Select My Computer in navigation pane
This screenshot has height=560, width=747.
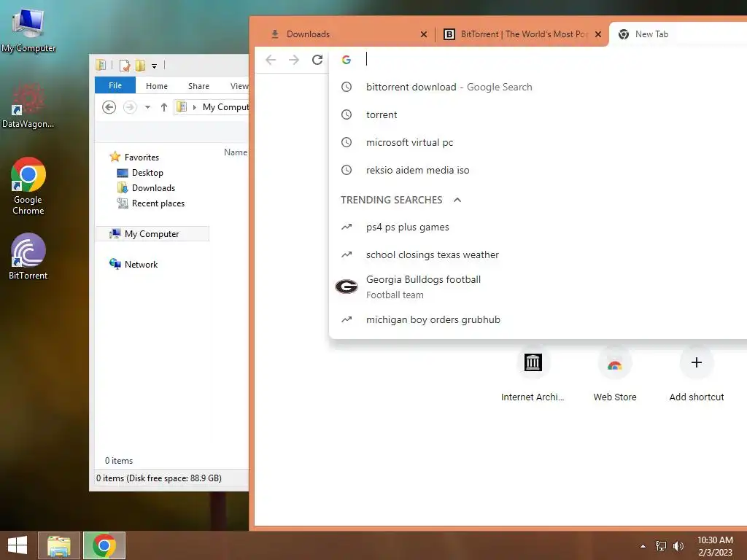(x=152, y=234)
